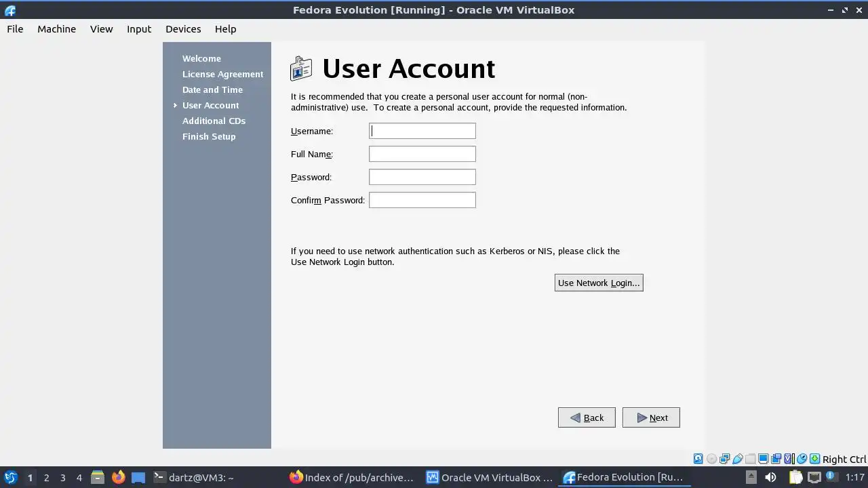Click the Next button
Image resolution: width=868 pixels, height=488 pixels.
(x=651, y=418)
